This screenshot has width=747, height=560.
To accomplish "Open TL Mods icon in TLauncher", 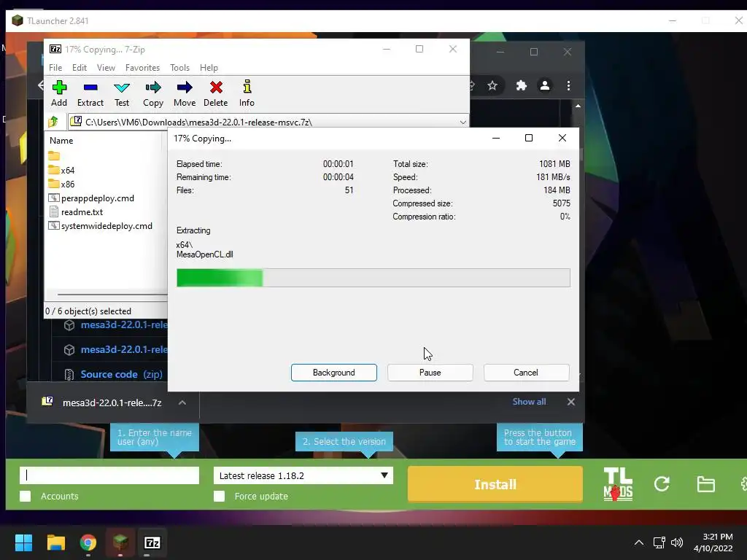I will pyautogui.click(x=618, y=484).
